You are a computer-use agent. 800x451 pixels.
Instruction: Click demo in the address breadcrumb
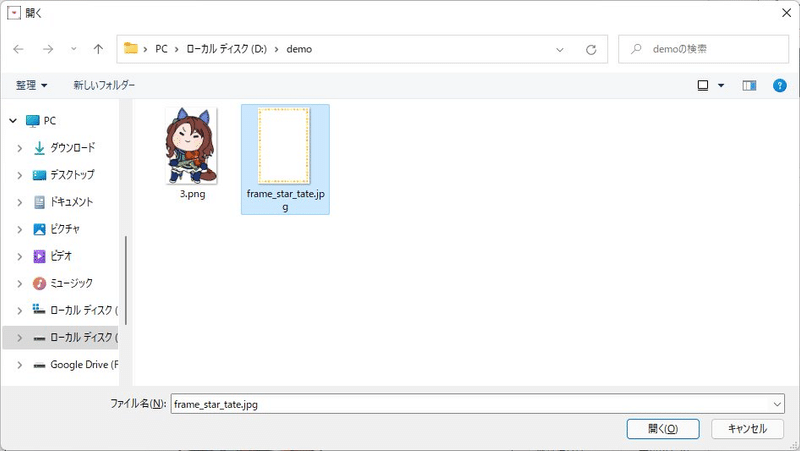pyautogui.click(x=299, y=49)
